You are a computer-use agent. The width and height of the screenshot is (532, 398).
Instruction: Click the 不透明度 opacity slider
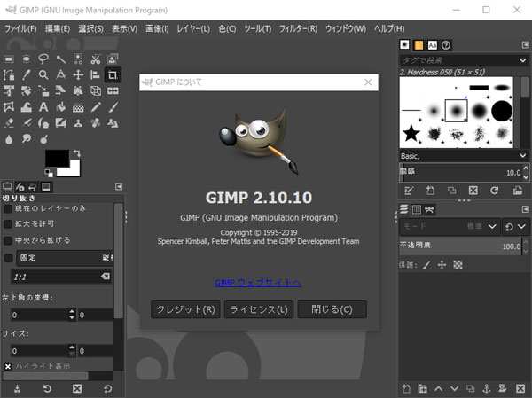460,246
